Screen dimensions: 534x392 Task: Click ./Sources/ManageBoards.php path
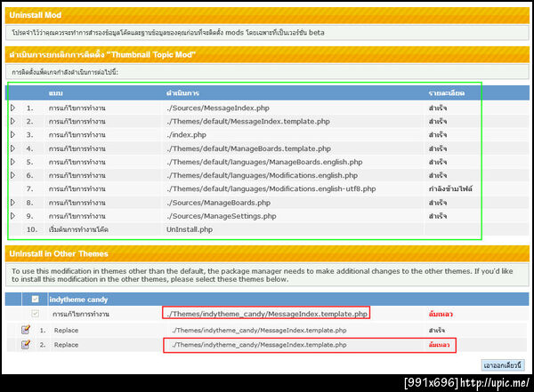pyautogui.click(x=219, y=203)
